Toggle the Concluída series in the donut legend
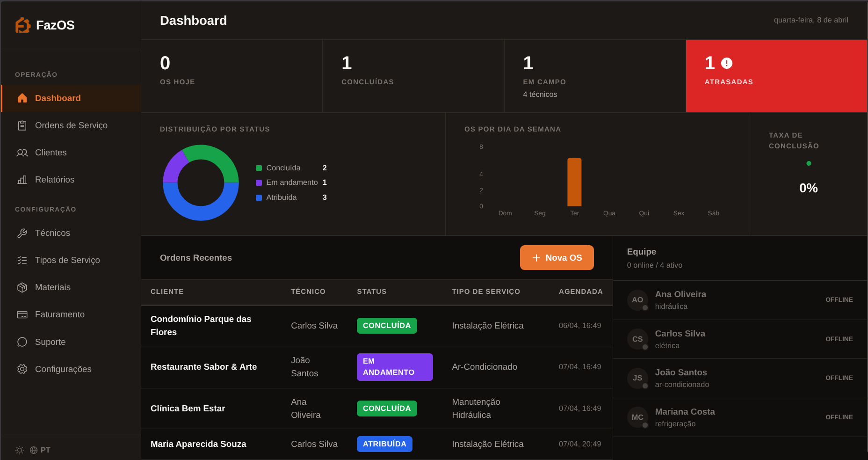 [x=259, y=168]
